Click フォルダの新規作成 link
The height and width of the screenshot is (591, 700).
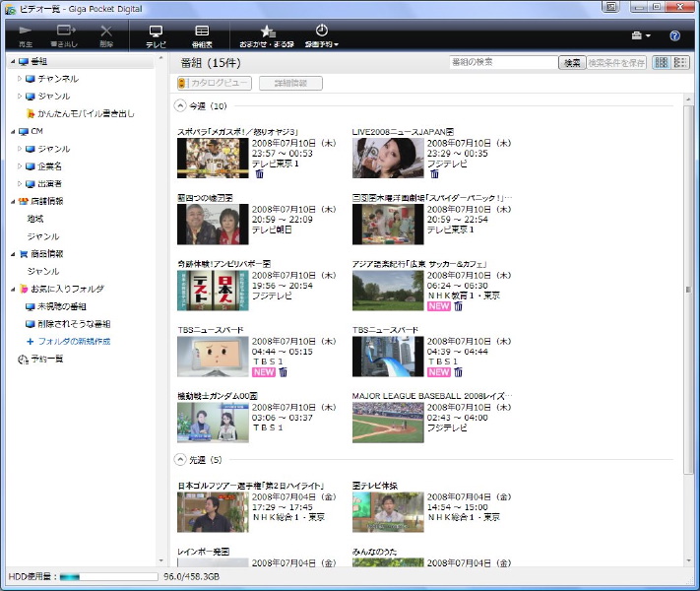74,341
